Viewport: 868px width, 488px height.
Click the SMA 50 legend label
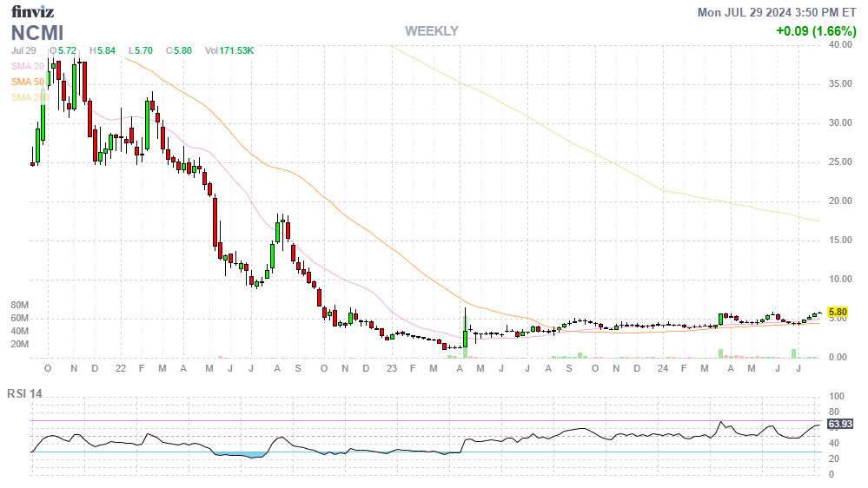point(27,82)
